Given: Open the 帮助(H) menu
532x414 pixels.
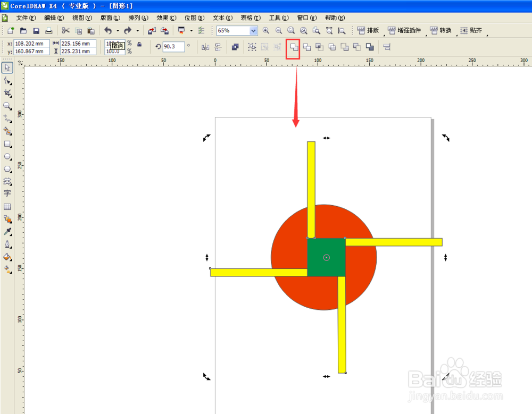Looking at the screenshot, I should (x=335, y=18).
